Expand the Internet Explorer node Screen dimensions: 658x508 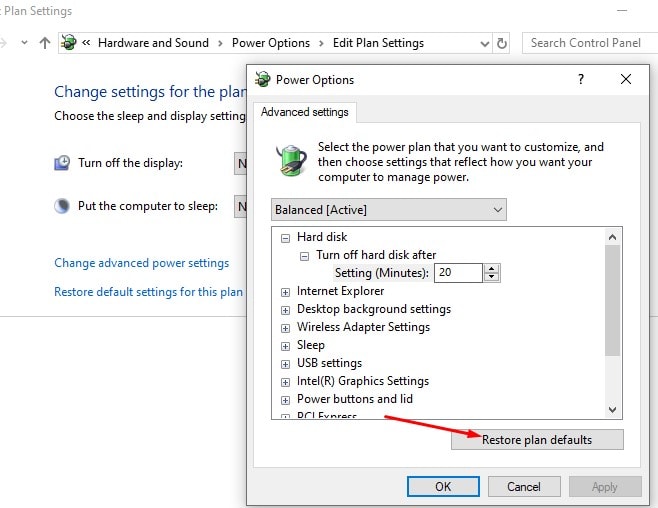(x=285, y=292)
